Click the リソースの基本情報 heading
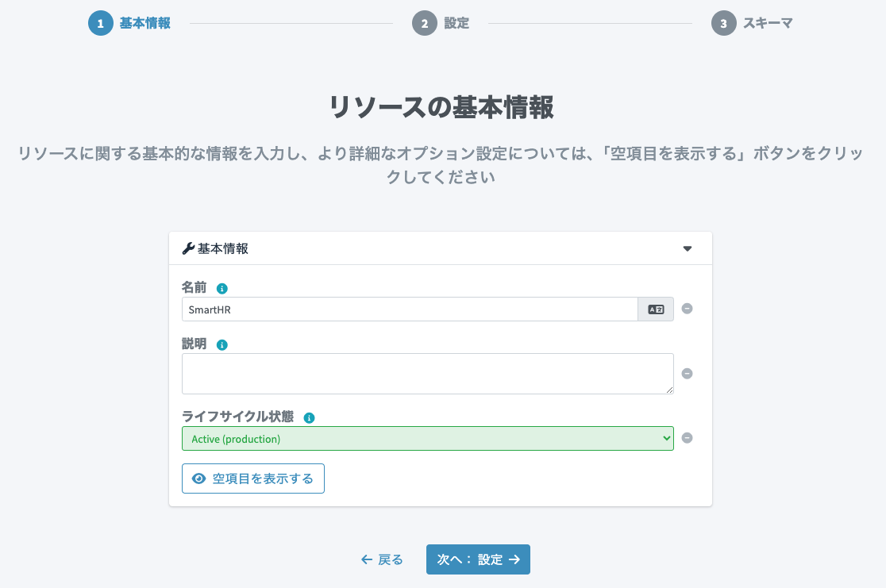Screen dimensions: 886x588 click(441, 107)
